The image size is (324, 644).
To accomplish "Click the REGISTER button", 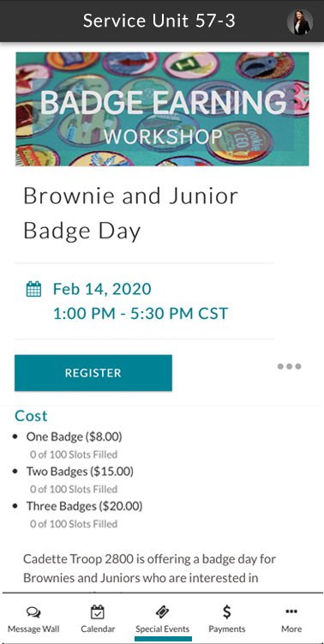I will [x=93, y=373].
